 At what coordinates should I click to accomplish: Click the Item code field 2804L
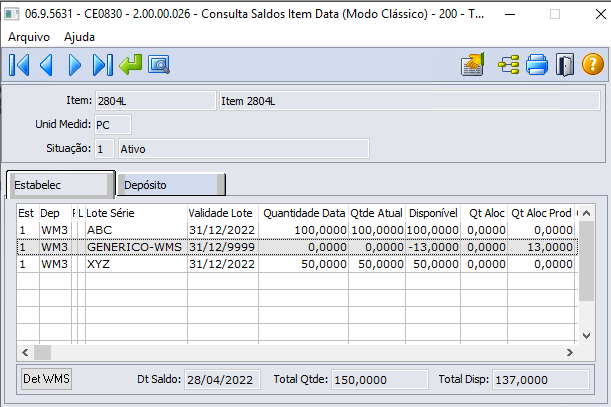click(155, 101)
